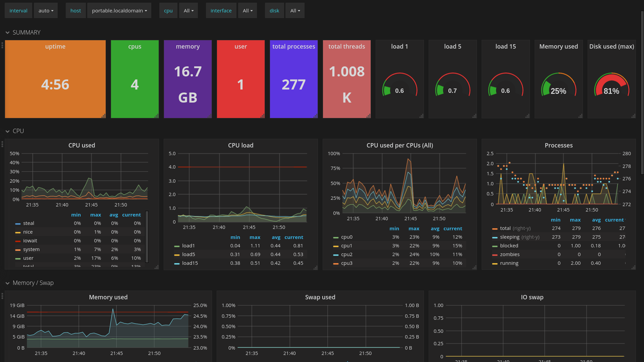The image size is (644, 362).
Task: Click resize handle on Processes panel
Action: click(x=634, y=268)
